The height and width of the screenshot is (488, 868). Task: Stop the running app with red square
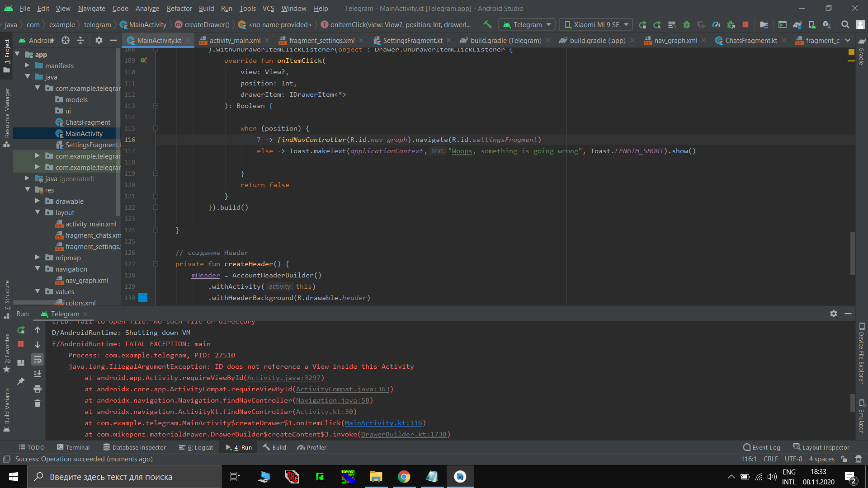(745, 24)
